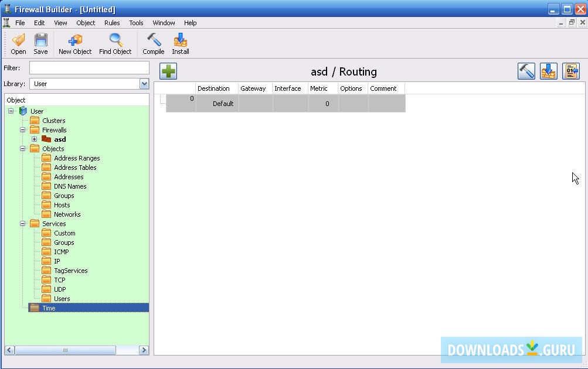Click the rule number 0 cell
This screenshot has height=369, width=588.
pos(181,104)
